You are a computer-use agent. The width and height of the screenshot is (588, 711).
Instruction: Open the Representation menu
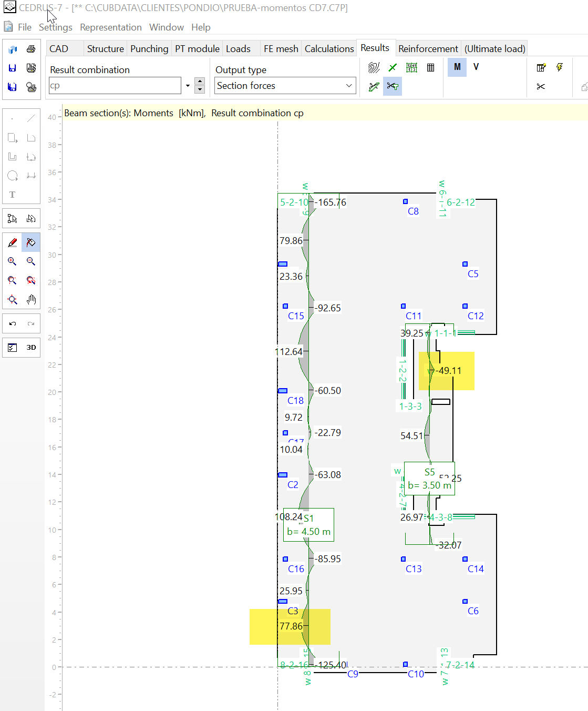tap(111, 27)
